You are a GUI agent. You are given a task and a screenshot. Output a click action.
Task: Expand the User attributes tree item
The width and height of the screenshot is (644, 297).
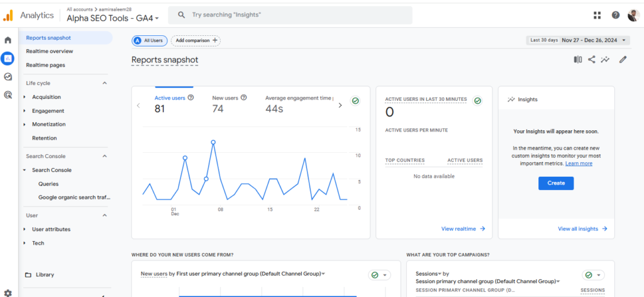25,229
